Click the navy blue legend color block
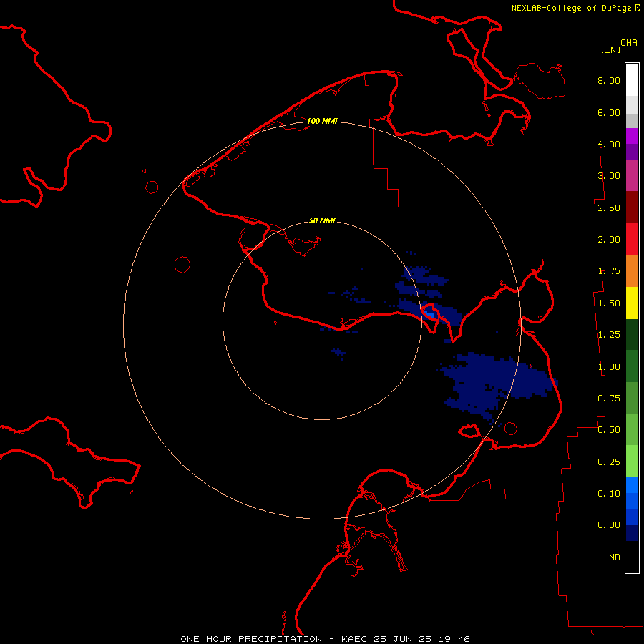The width and height of the screenshot is (644, 644). (x=632, y=533)
